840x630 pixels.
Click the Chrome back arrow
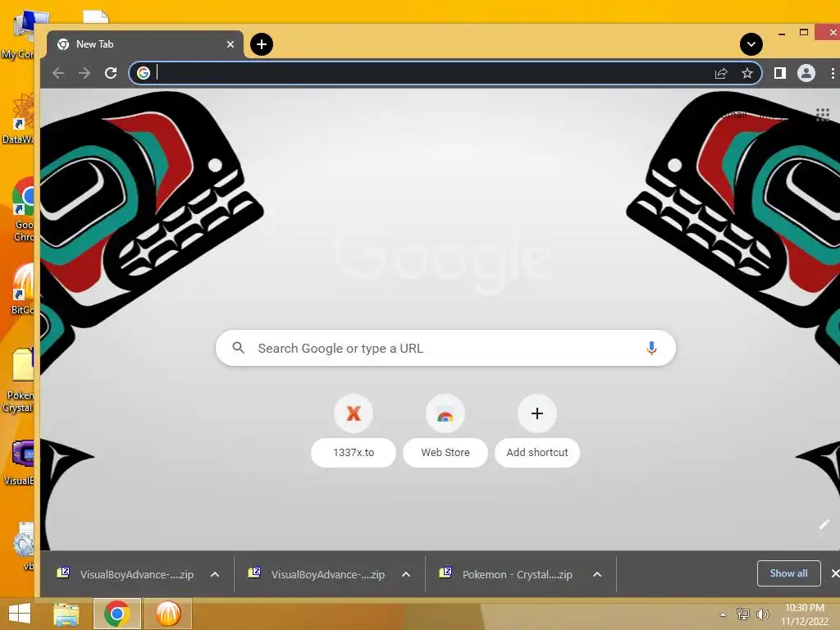pyautogui.click(x=58, y=73)
